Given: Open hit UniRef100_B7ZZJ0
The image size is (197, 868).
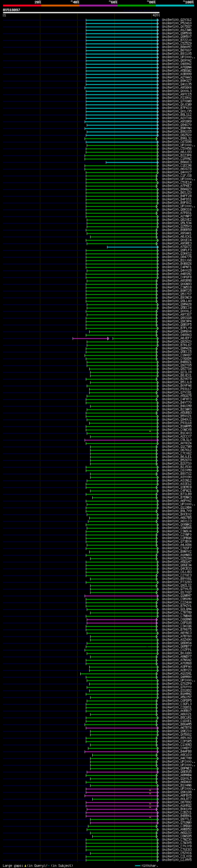Looking at the screenshot, I should (177, 40).
